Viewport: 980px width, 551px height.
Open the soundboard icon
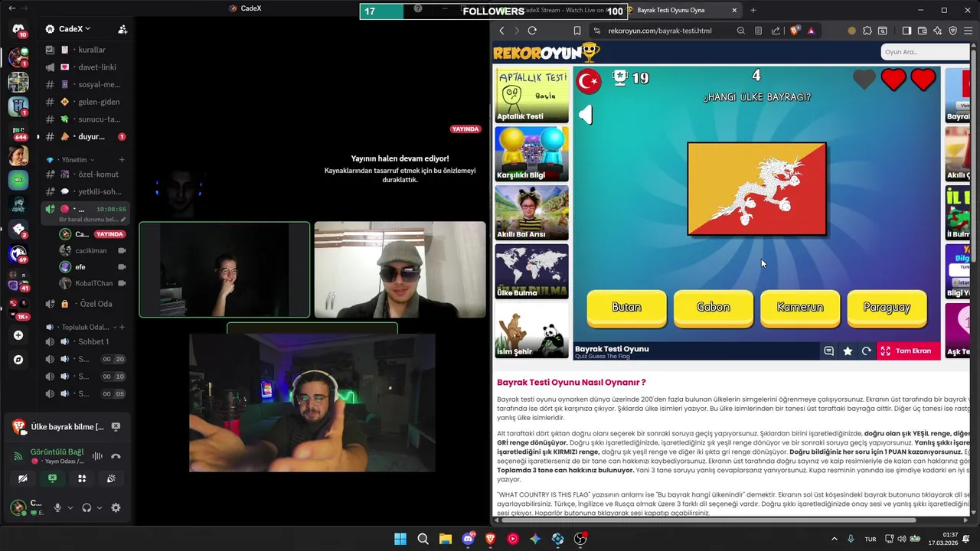pyautogui.click(x=111, y=478)
